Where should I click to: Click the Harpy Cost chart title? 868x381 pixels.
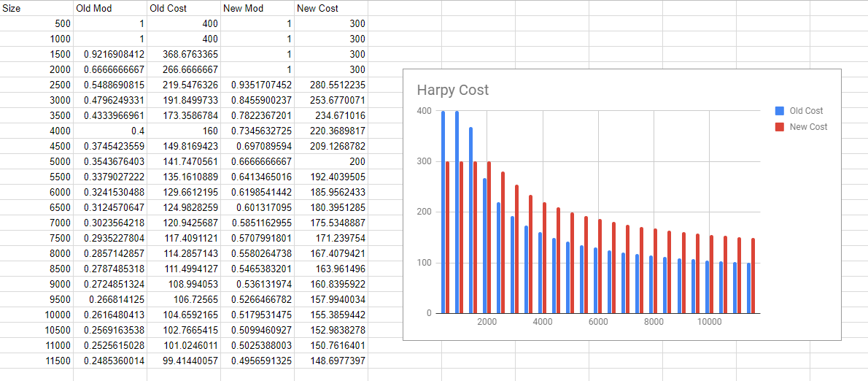tap(453, 90)
